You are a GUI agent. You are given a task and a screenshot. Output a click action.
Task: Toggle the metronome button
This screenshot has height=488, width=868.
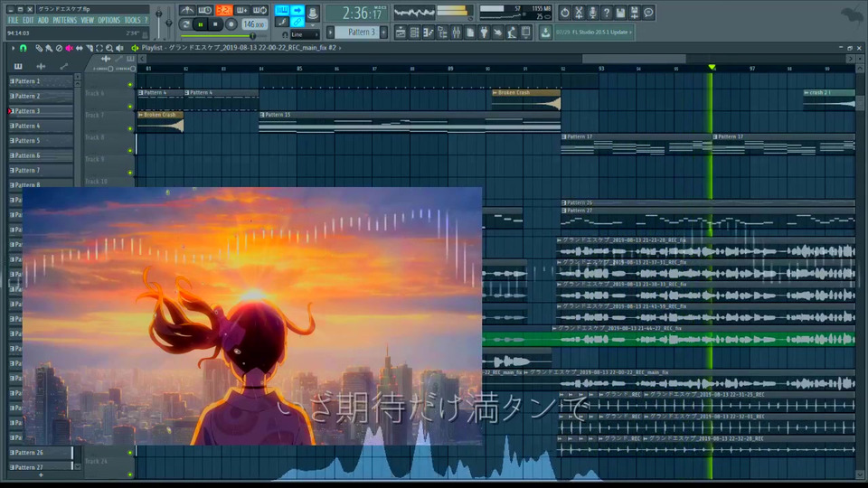coord(188,10)
